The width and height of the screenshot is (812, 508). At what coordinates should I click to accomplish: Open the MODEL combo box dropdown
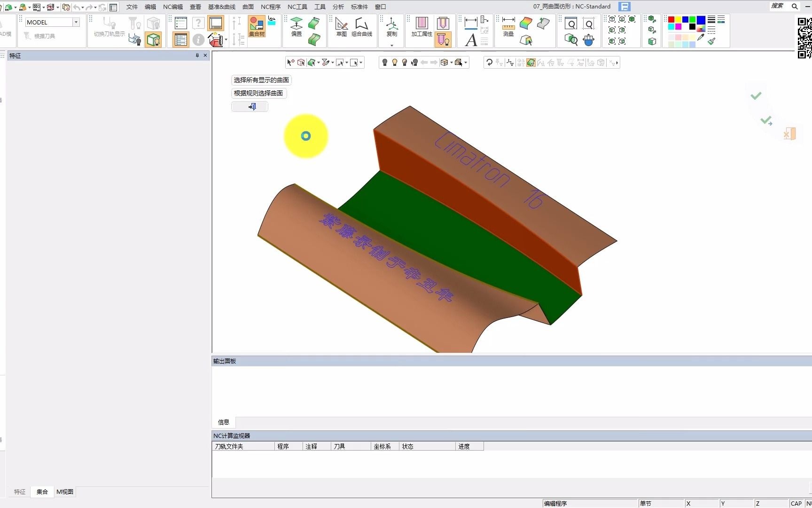(x=76, y=22)
